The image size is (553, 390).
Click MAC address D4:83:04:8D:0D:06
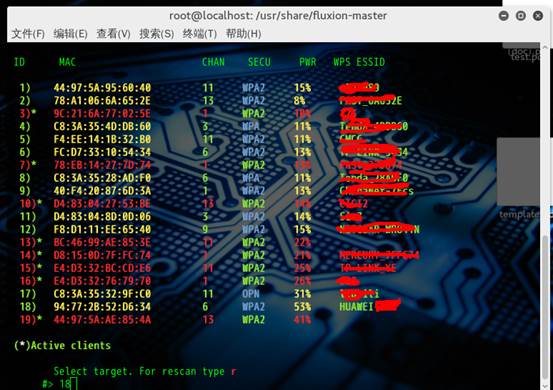pos(102,216)
